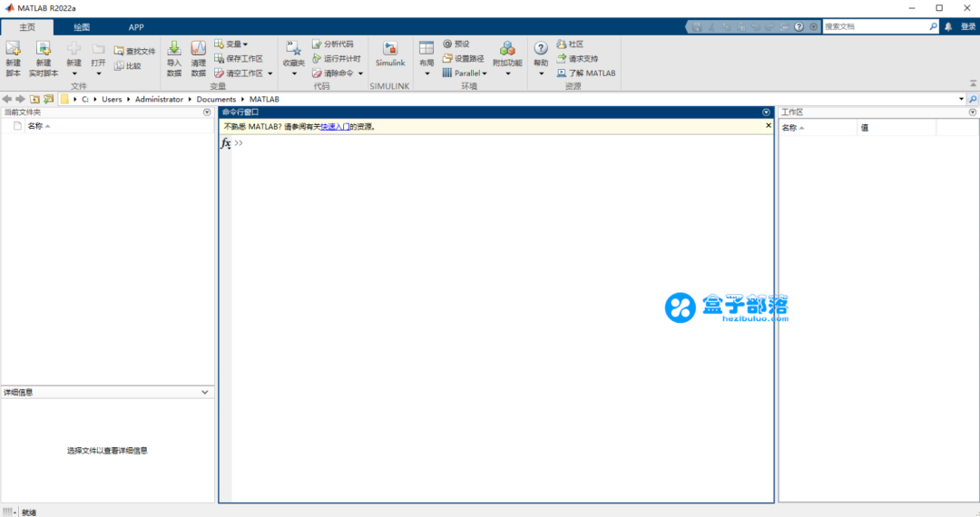
Task: Click 请求支持 (Request Support)
Action: click(x=577, y=59)
